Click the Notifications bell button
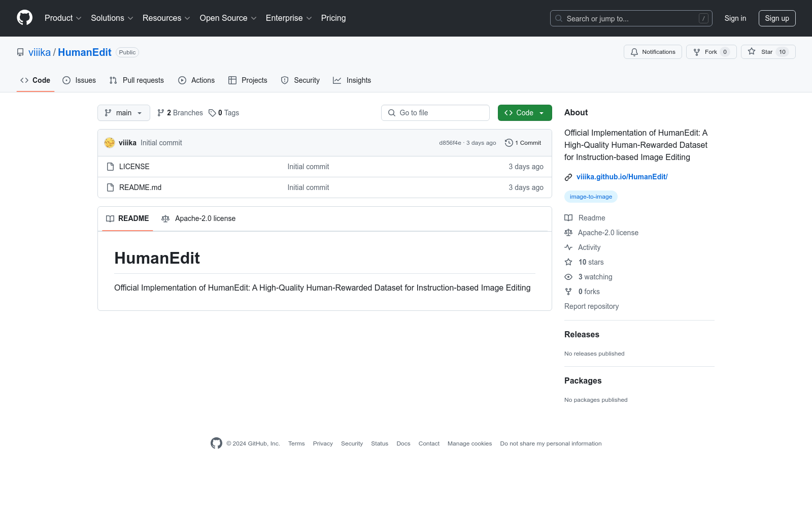 (x=653, y=52)
